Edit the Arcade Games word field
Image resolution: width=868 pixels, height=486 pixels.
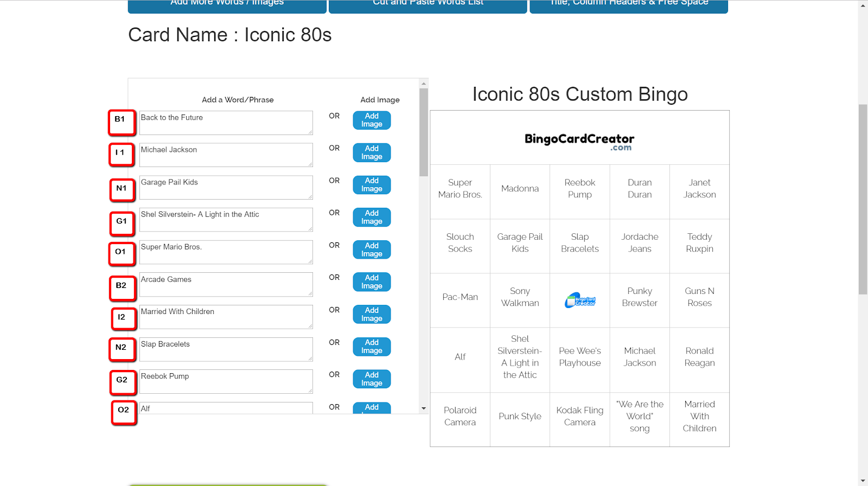(226, 285)
